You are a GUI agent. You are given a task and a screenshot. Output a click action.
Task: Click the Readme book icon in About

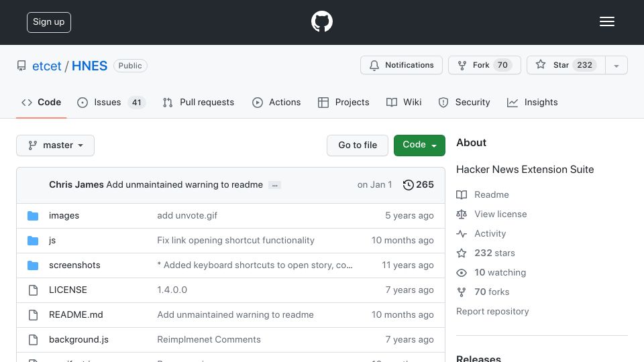click(462, 194)
